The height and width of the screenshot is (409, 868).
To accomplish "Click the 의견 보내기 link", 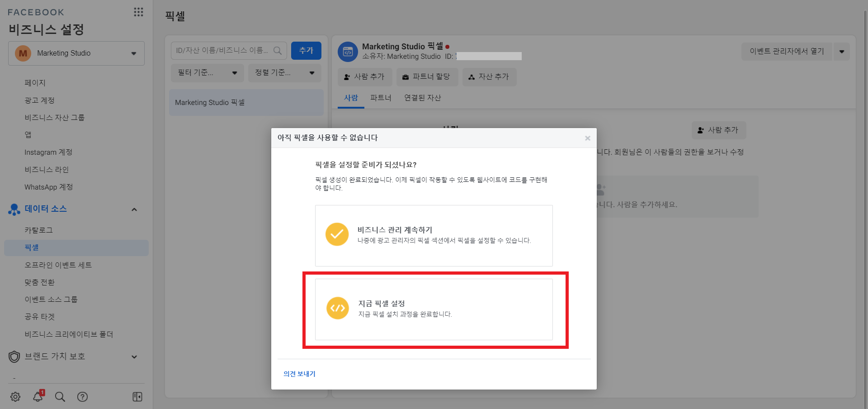I will [x=299, y=374].
